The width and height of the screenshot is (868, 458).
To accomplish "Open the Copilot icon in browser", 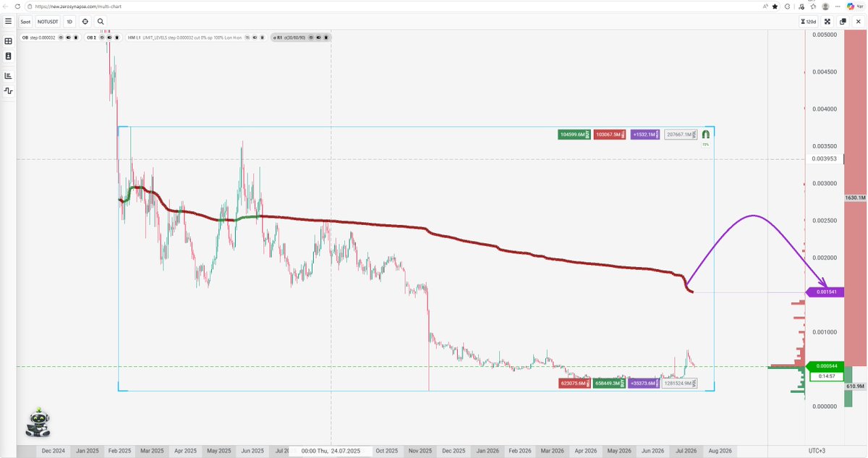I will pos(851,7).
